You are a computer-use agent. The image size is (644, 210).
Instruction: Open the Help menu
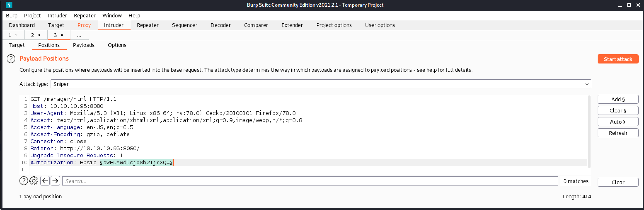pos(134,16)
